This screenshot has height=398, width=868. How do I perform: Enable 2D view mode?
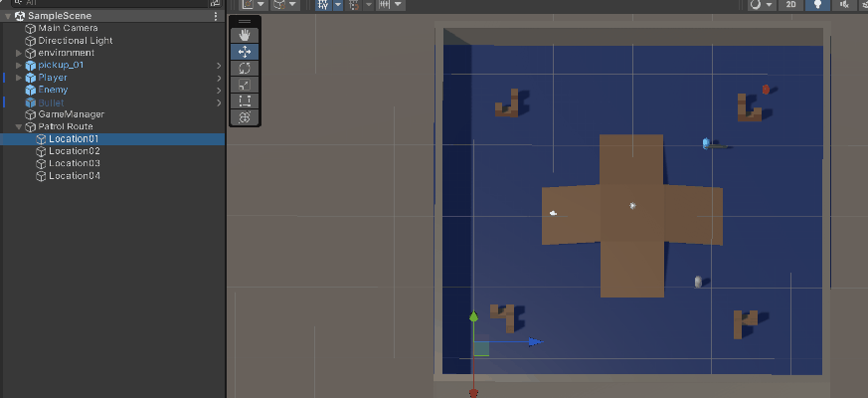791,5
